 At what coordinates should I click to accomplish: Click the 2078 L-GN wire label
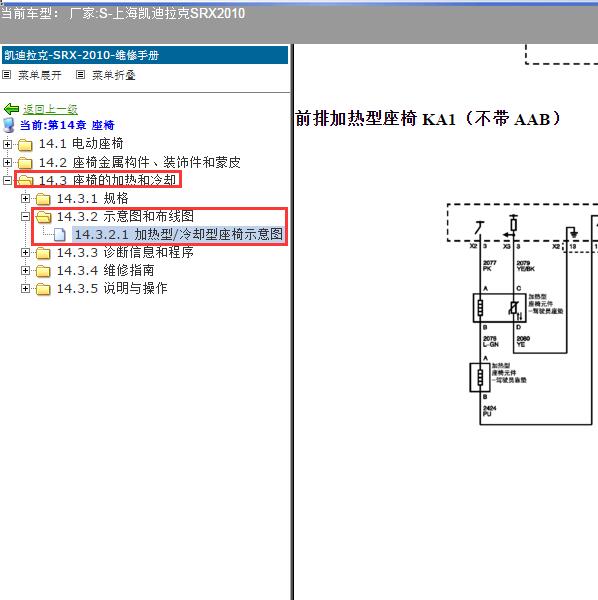pyautogui.click(x=490, y=341)
